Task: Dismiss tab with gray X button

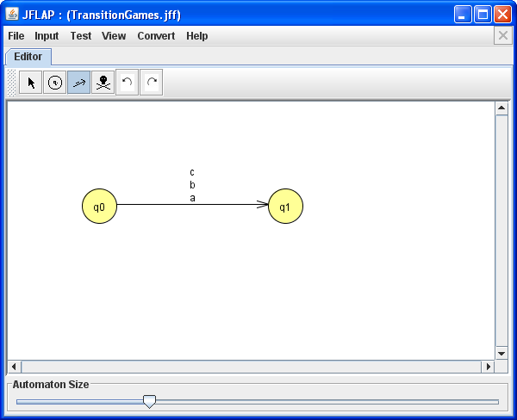Action: [x=503, y=35]
